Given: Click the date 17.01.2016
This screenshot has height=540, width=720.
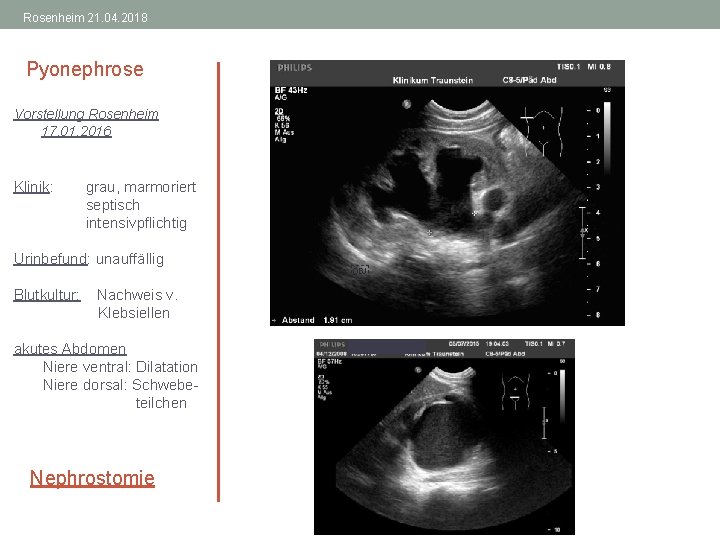Looking at the screenshot, I should click(76, 131).
